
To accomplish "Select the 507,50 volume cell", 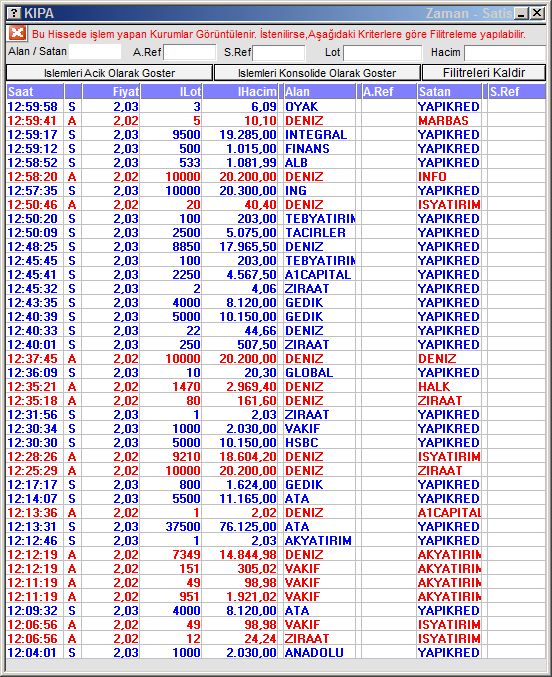I will click(240, 345).
